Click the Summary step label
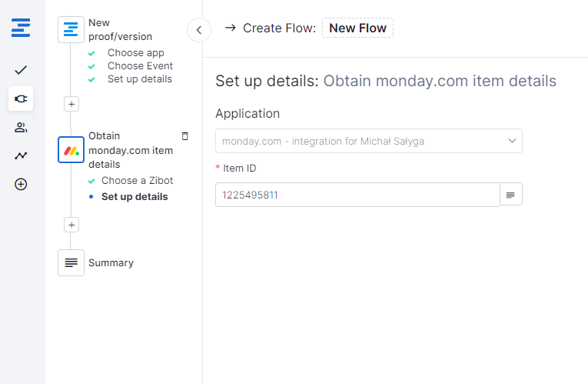Screen dimensions: 588x384 tap(111, 262)
